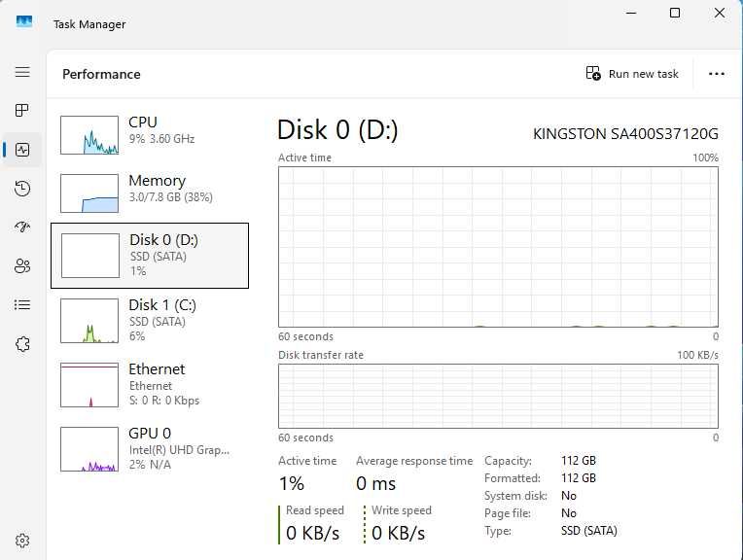Viewport: 743px width, 560px height.
Task: Select the Performance page icon in sidebar
Action: tap(22, 150)
